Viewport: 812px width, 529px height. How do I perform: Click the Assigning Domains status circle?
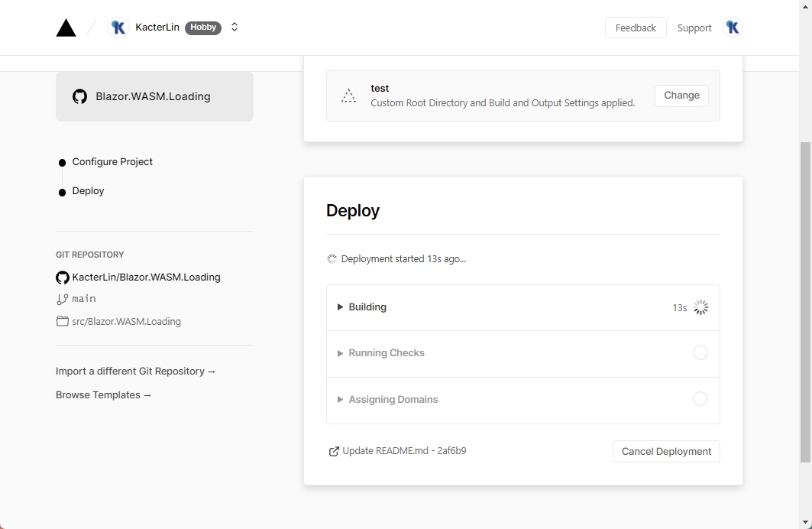click(x=700, y=399)
